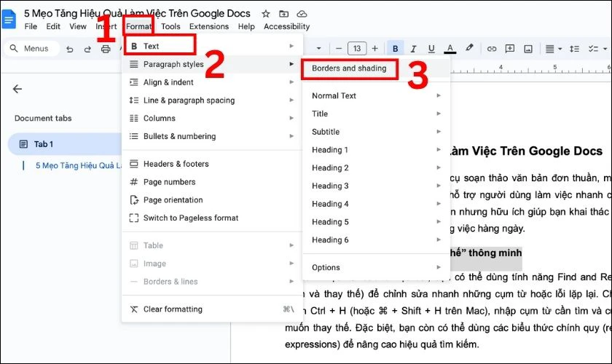612x364 pixels.
Task: Open the text color picker
Action: coord(450,48)
